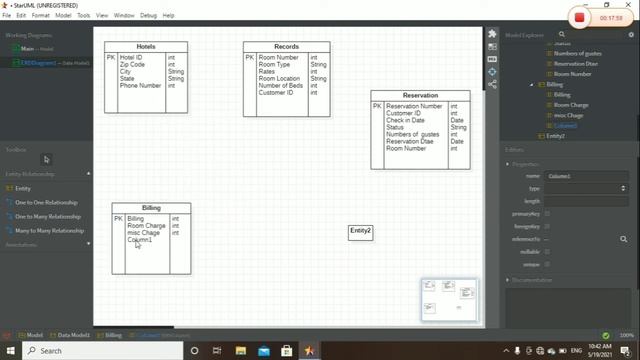Image resolution: width=640 pixels, height=360 pixels.
Task: Click the StarUML taskbar icon
Action: point(309,351)
